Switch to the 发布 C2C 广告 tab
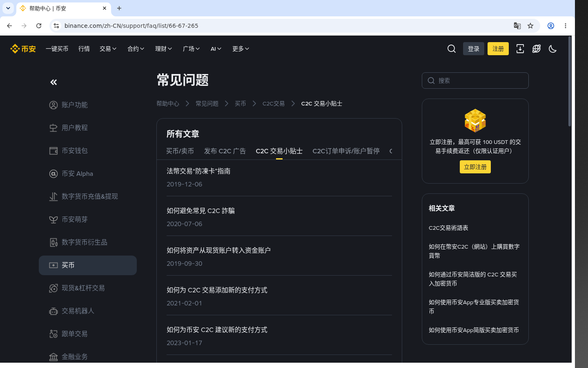The image size is (588, 368). [225, 151]
